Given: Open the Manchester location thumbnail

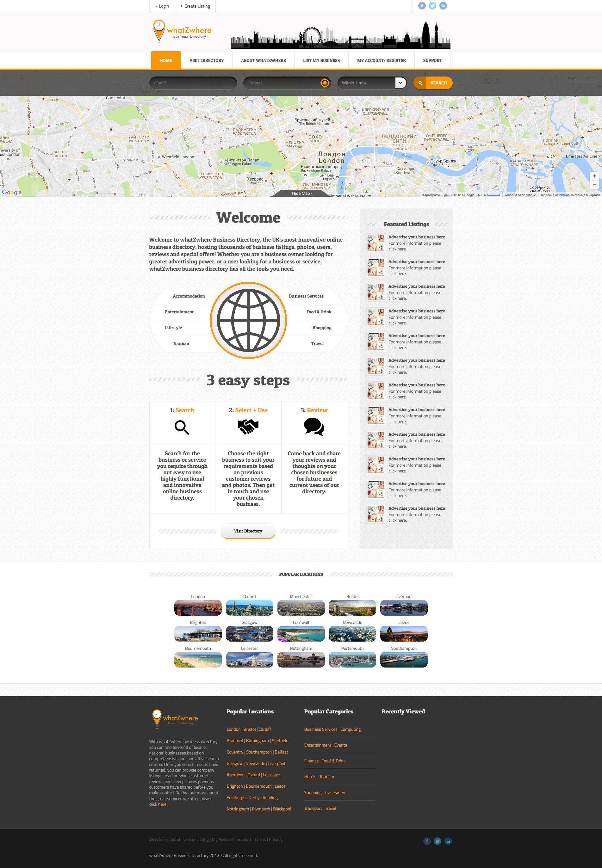Looking at the screenshot, I should (x=301, y=607).
